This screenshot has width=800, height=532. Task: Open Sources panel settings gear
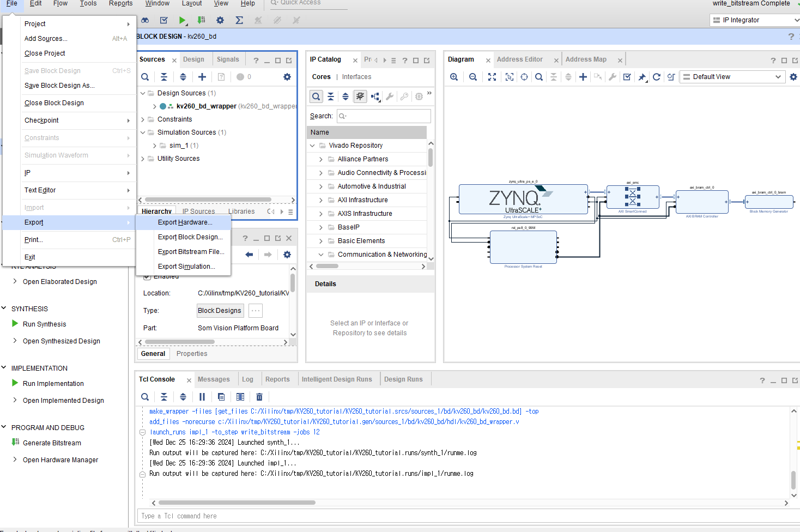(287, 77)
